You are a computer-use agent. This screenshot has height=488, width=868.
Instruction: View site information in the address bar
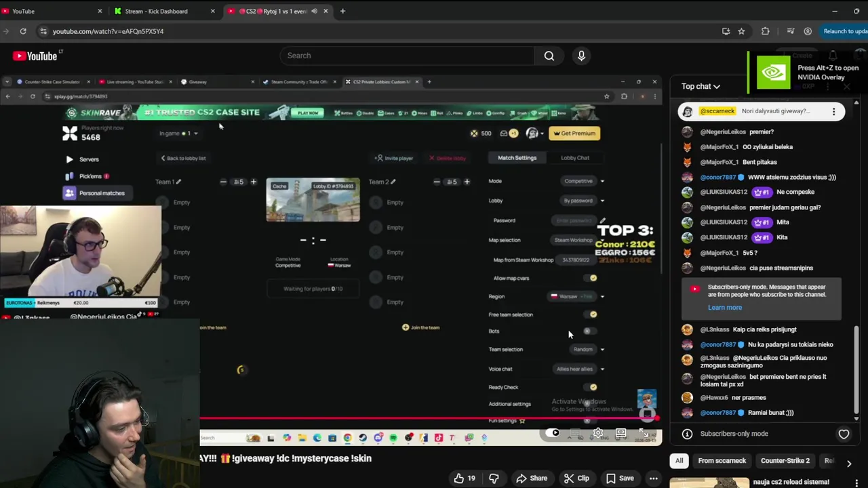43,31
